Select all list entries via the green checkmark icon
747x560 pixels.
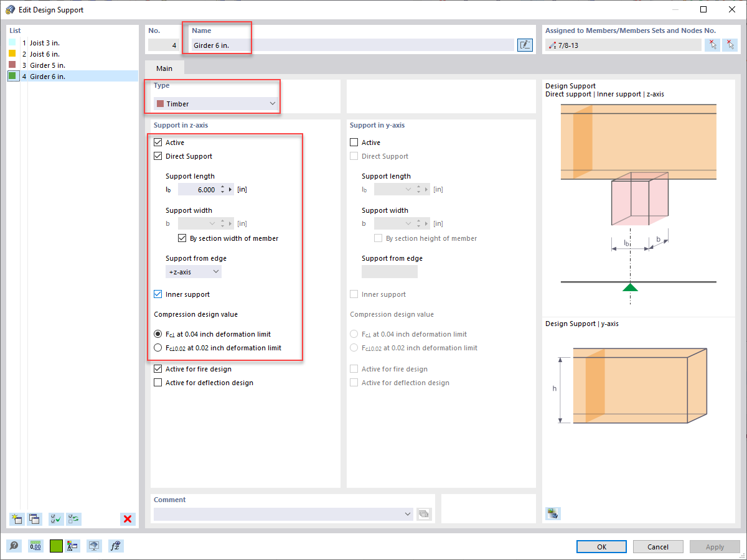[x=55, y=519]
